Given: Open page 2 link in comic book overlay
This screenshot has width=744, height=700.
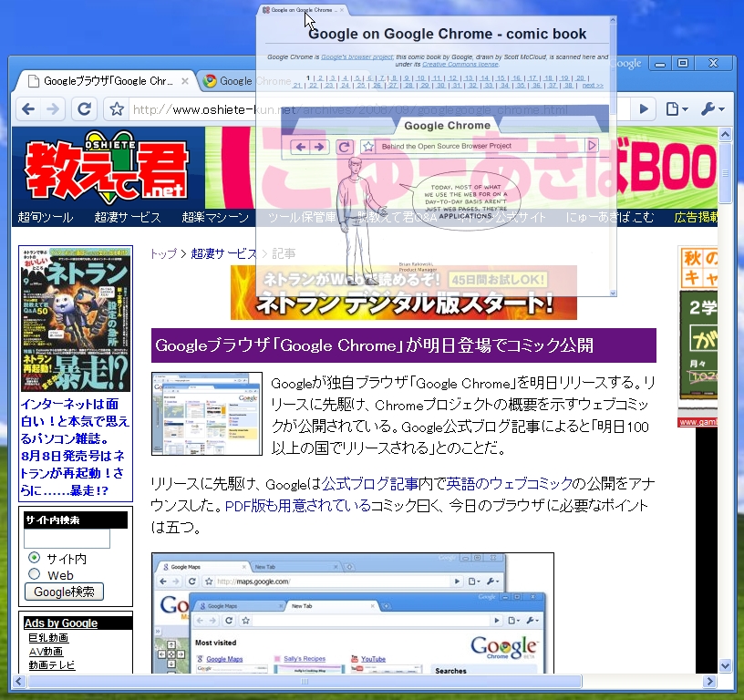Looking at the screenshot, I should 320,77.
